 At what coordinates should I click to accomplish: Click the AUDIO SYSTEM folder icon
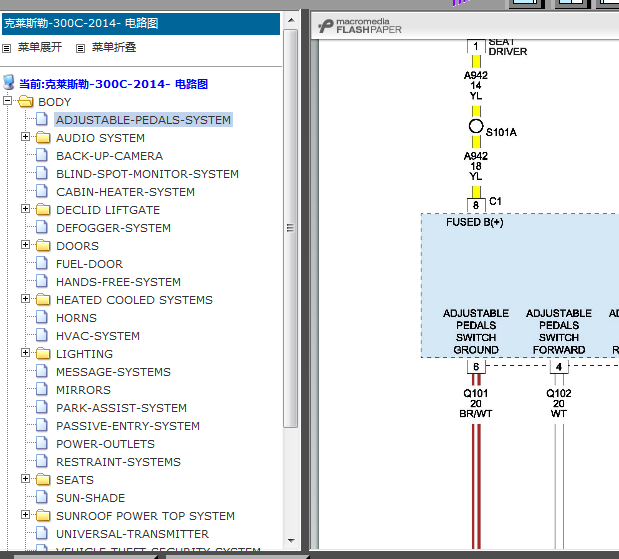[43, 137]
